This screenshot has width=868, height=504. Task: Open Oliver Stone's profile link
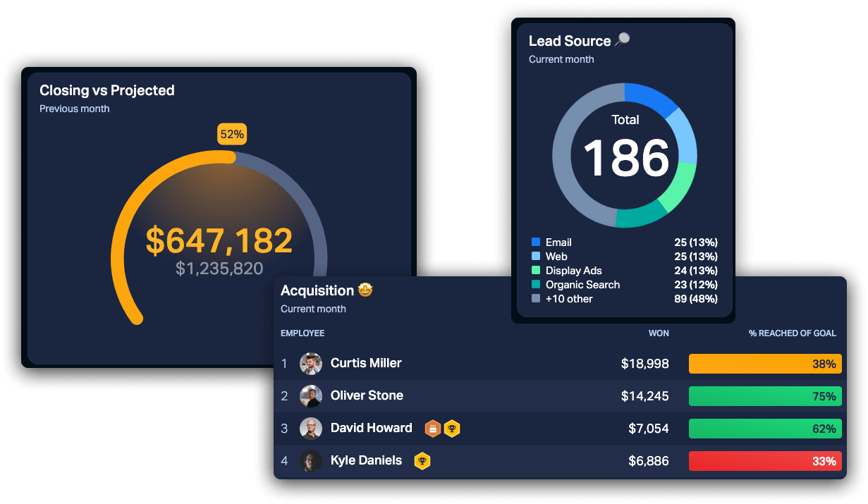tap(367, 395)
